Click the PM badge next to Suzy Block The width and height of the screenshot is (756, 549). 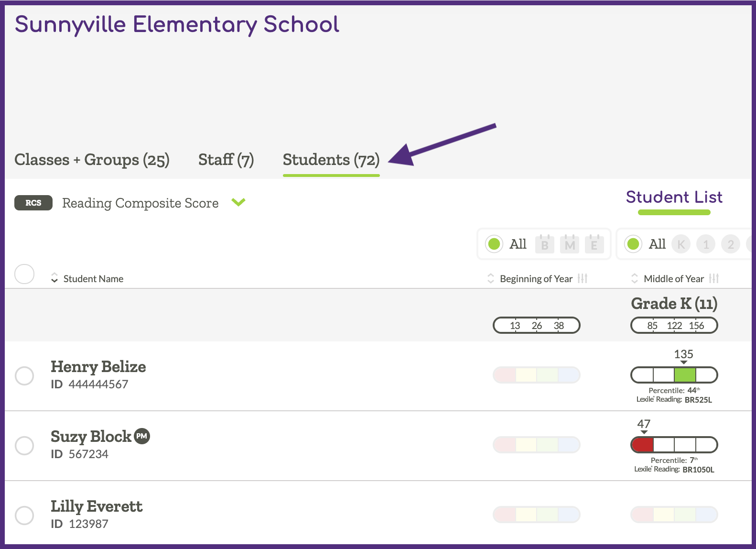pyautogui.click(x=142, y=436)
